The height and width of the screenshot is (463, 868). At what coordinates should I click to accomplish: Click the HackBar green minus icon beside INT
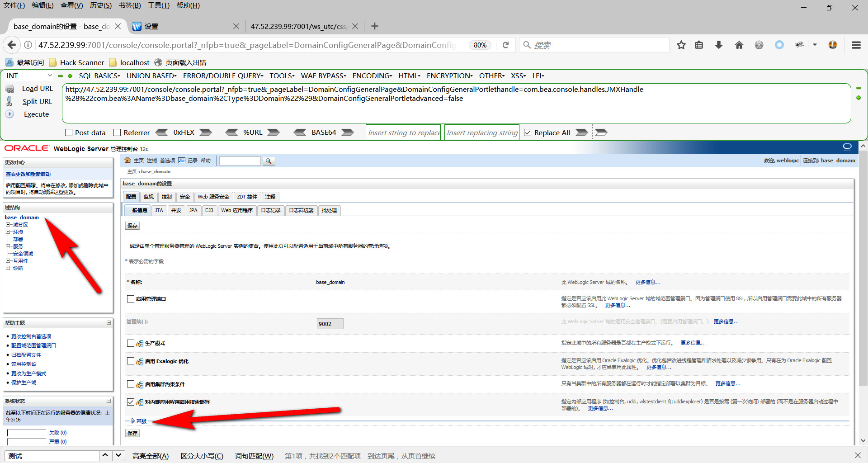coord(60,76)
